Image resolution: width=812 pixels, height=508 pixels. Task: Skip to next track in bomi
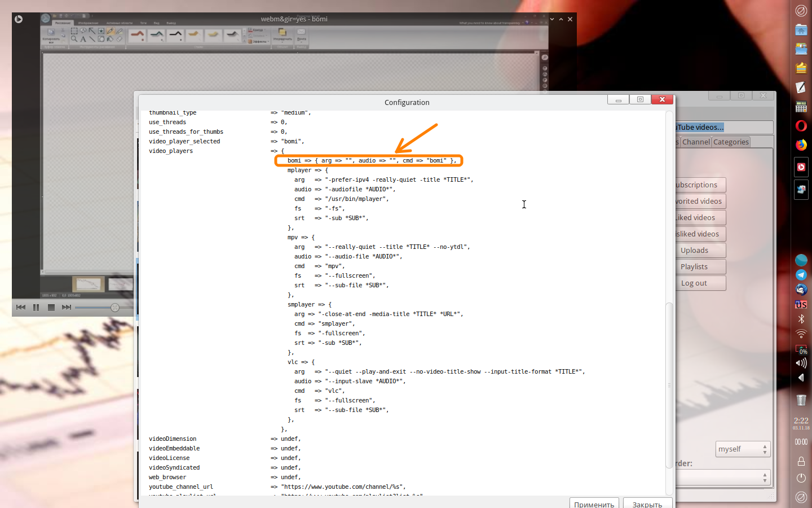pyautogui.click(x=67, y=307)
